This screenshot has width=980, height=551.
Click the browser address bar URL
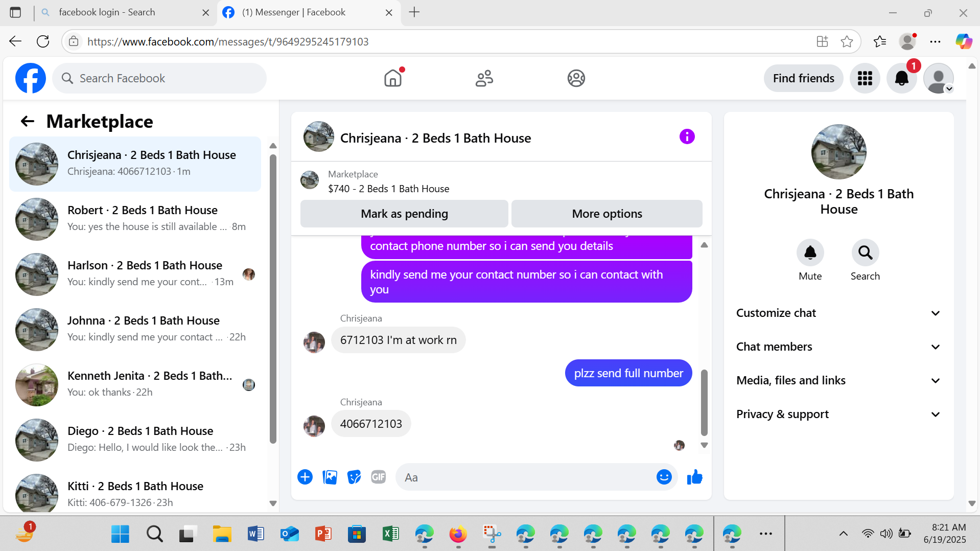click(228, 41)
